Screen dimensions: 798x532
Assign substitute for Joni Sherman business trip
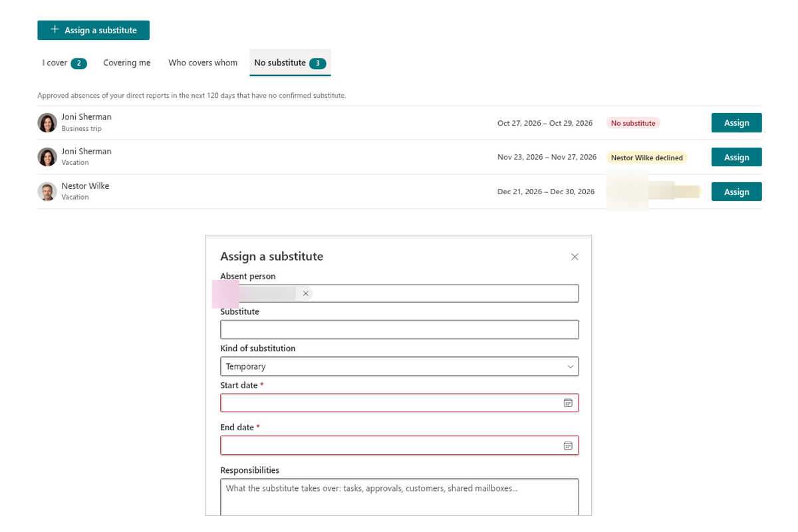pyautogui.click(x=736, y=123)
